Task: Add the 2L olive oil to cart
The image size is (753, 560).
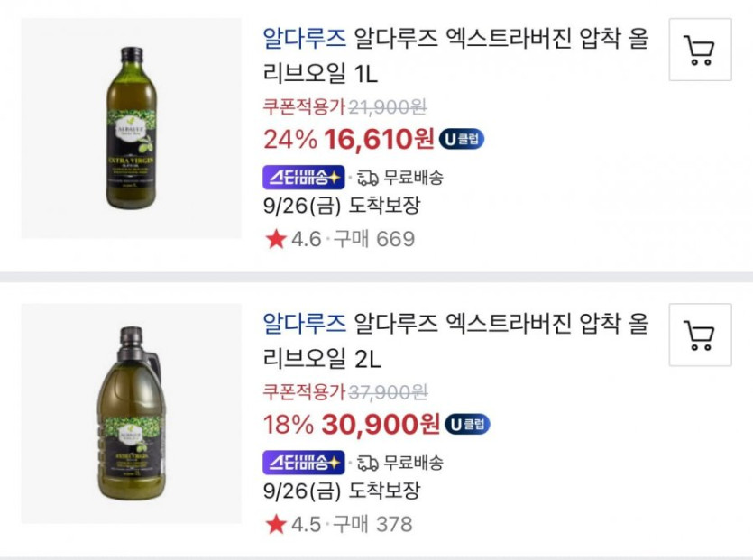Action: pyautogui.click(x=700, y=335)
